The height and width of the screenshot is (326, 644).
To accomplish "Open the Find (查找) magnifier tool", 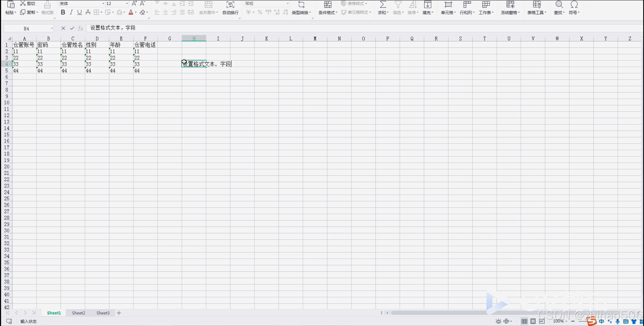I will point(559,5).
